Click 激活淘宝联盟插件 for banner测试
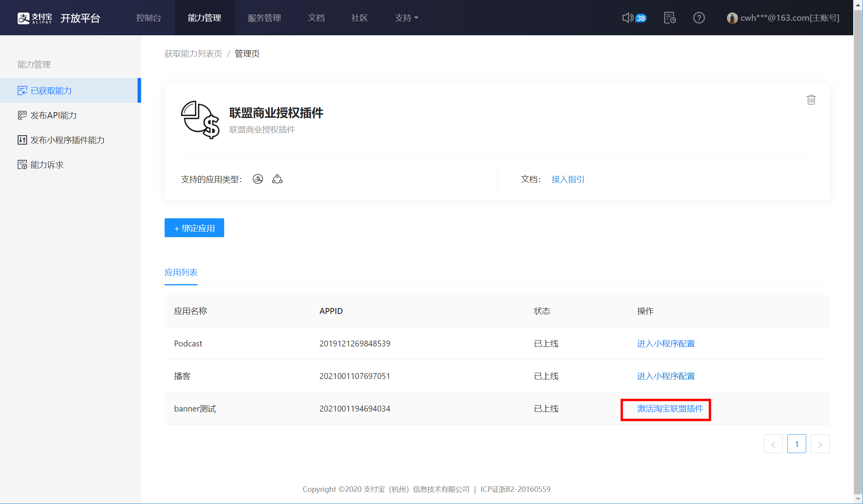Screen dimensions: 863x504 pos(670,409)
